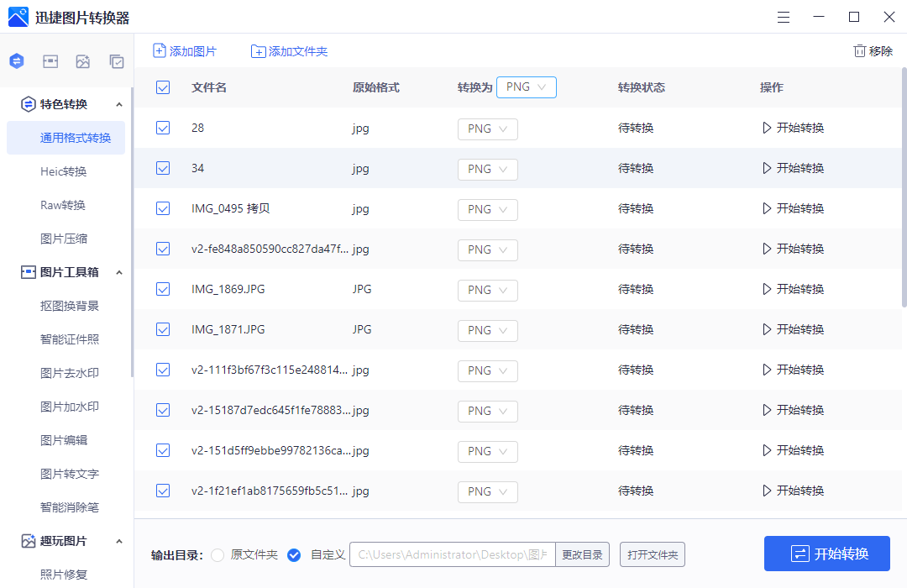This screenshot has height=588, width=907.
Task: Collapse the 图片工具箱 section arrow
Action: [119, 273]
